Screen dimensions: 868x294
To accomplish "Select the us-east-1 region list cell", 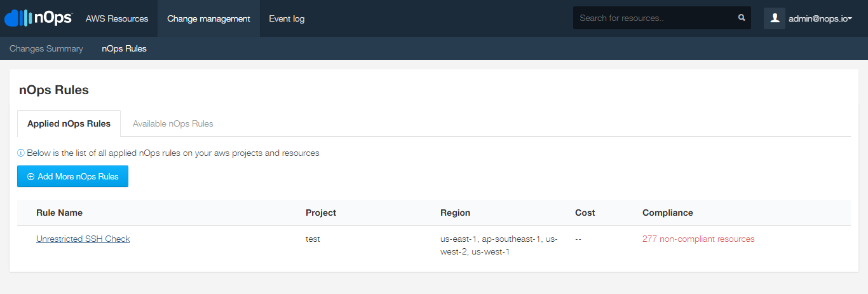I will [499, 245].
